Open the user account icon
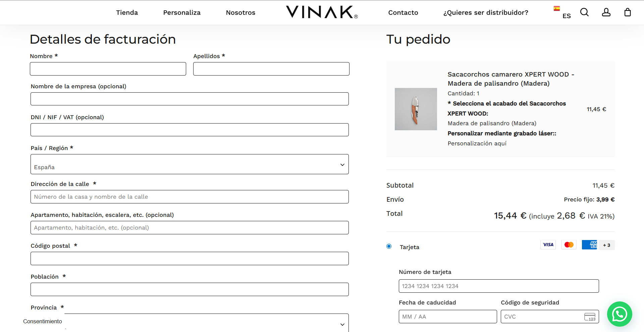The height and width of the screenshot is (332, 644). point(606,12)
